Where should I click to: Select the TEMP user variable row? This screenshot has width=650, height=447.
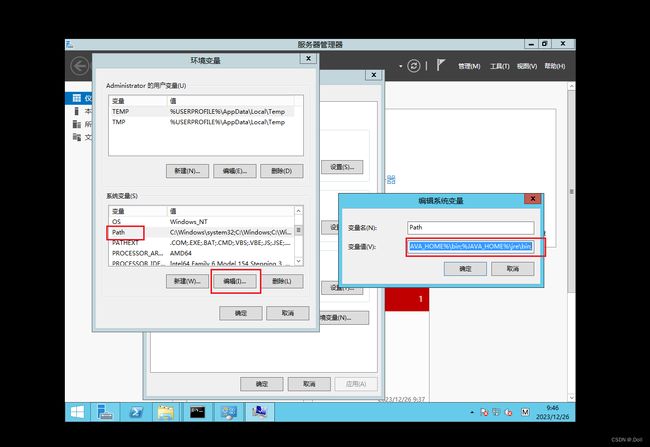tap(201, 112)
